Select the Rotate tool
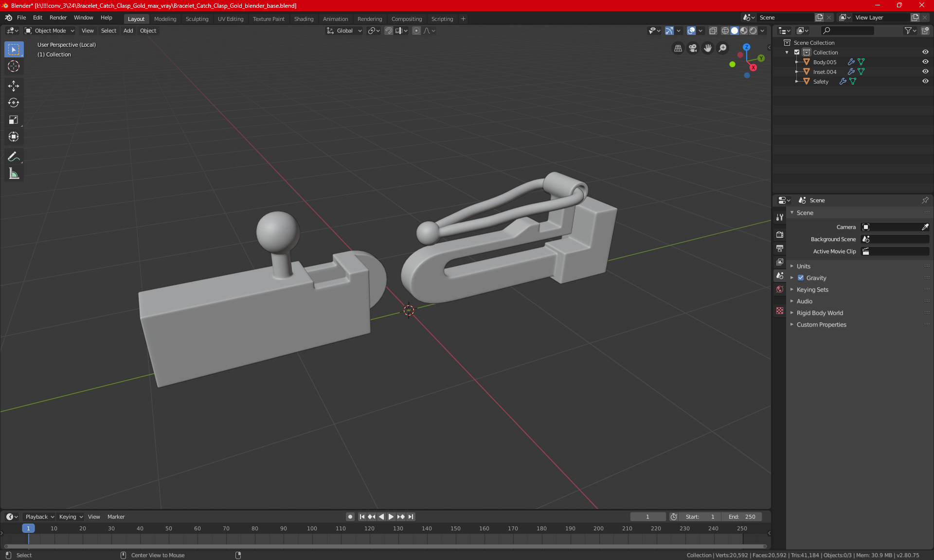The height and width of the screenshot is (560, 934). point(14,103)
